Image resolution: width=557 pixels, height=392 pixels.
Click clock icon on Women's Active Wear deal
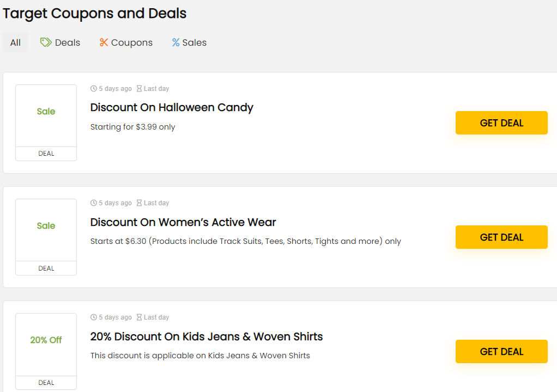click(93, 203)
